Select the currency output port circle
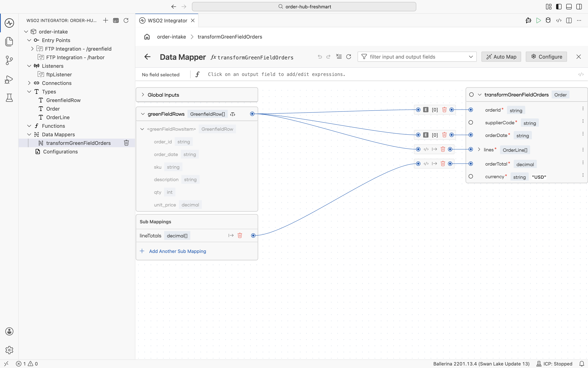Viewport: 588px width, 368px height. pyautogui.click(x=471, y=176)
